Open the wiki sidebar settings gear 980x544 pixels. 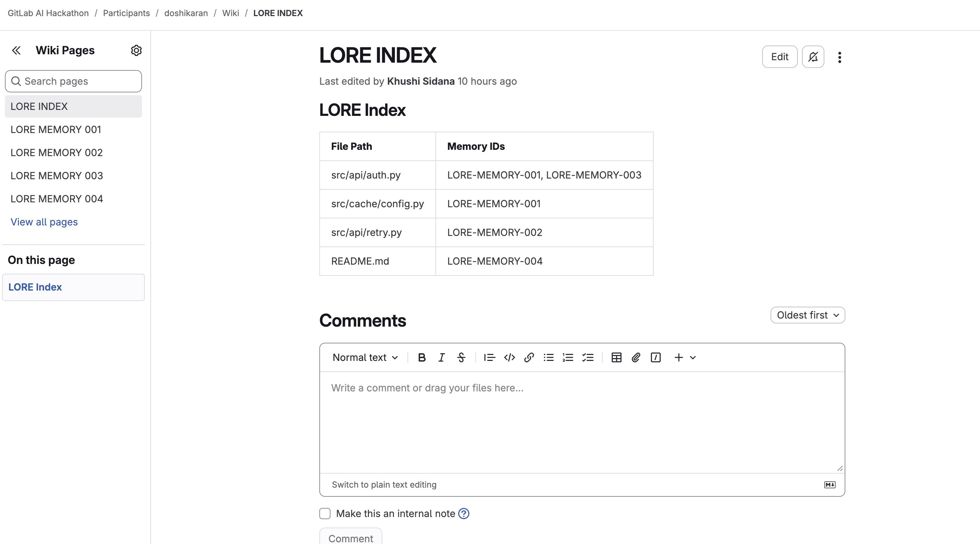click(x=136, y=50)
